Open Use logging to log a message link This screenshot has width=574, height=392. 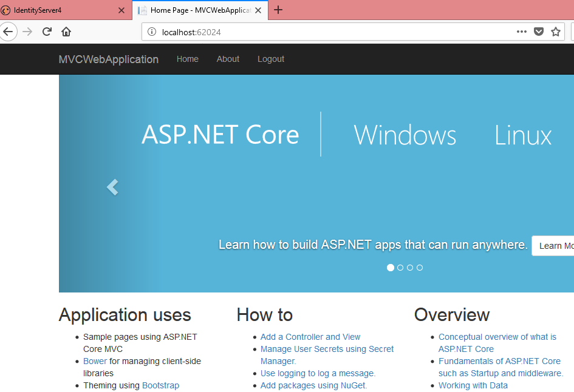318,373
